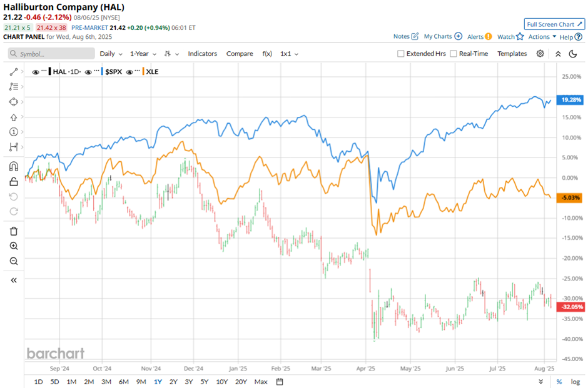Hide the $SPX series eye icon
Viewport: 588px width, 388px height.
(88, 72)
